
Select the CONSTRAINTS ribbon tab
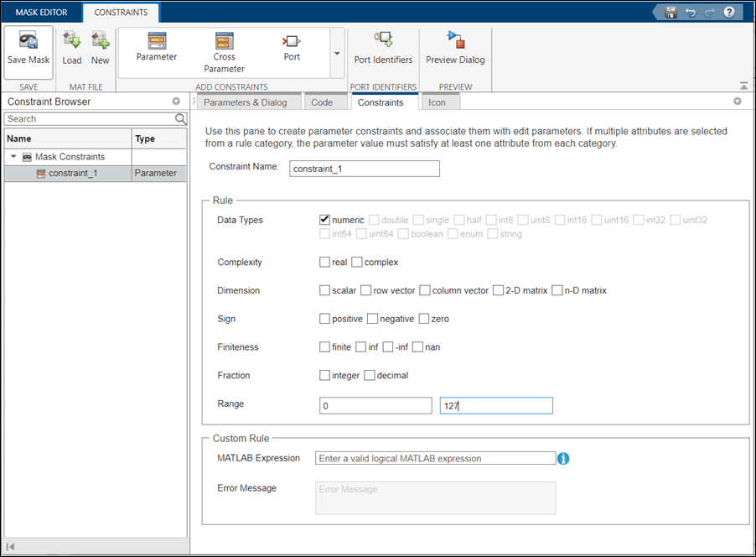click(x=121, y=13)
